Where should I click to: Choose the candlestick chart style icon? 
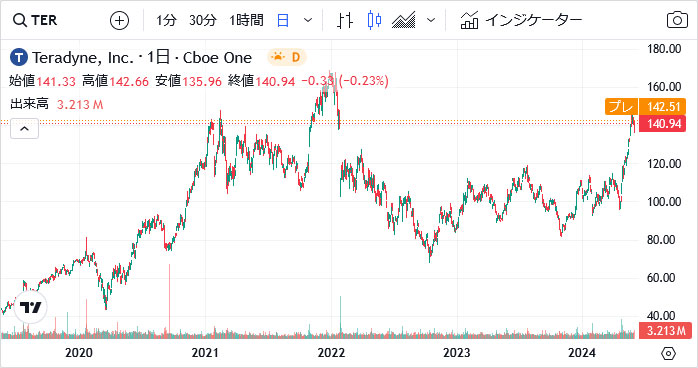coord(374,20)
